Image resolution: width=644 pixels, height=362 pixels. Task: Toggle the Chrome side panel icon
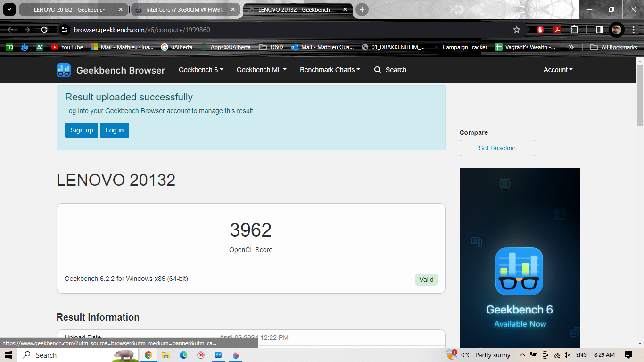(x=599, y=30)
